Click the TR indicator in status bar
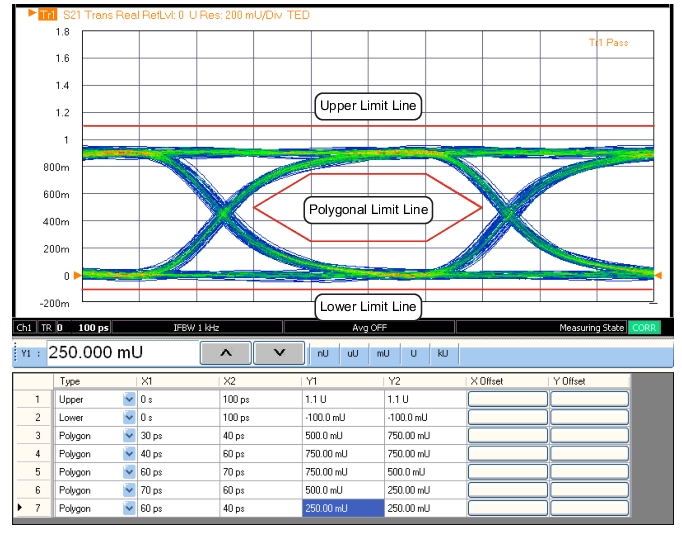Image resolution: width=682 pixels, height=536 pixels. (47, 328)
